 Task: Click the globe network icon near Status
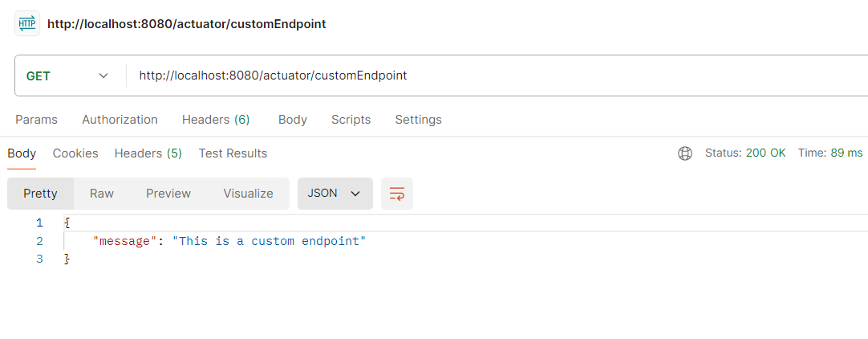point(685,153)
